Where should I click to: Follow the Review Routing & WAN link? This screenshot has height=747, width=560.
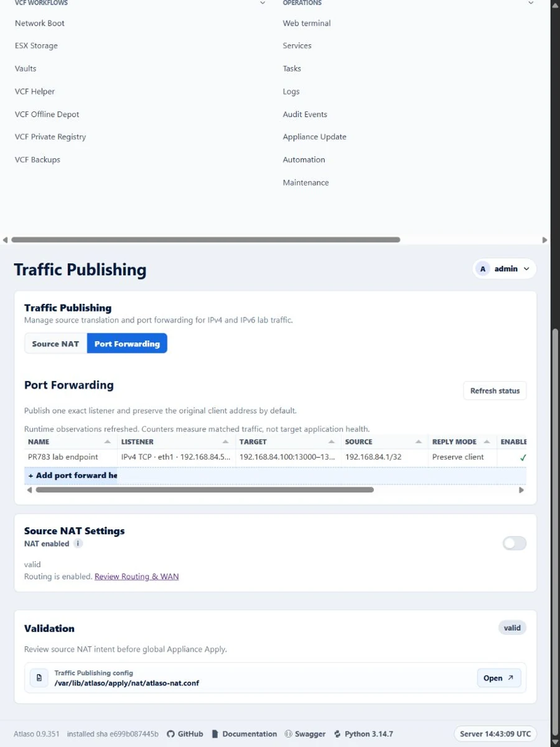point(136,576)
